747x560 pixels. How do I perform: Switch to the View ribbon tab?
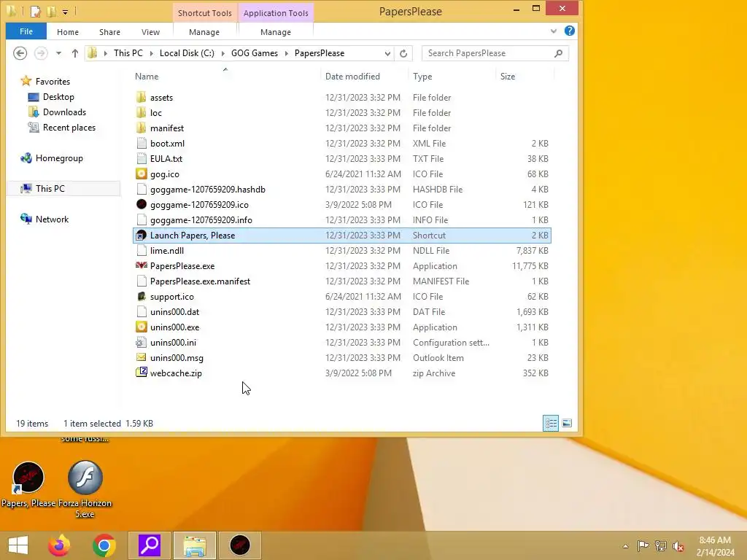point(150,32)
